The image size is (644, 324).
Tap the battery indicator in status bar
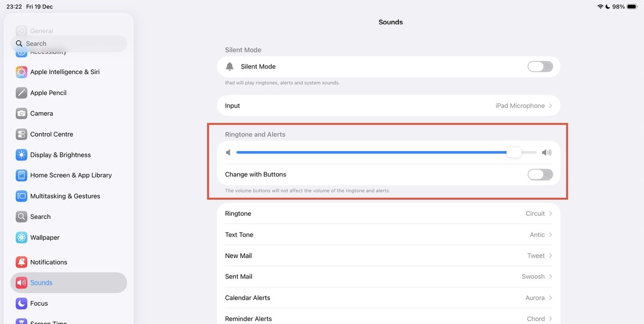[632, 7]
